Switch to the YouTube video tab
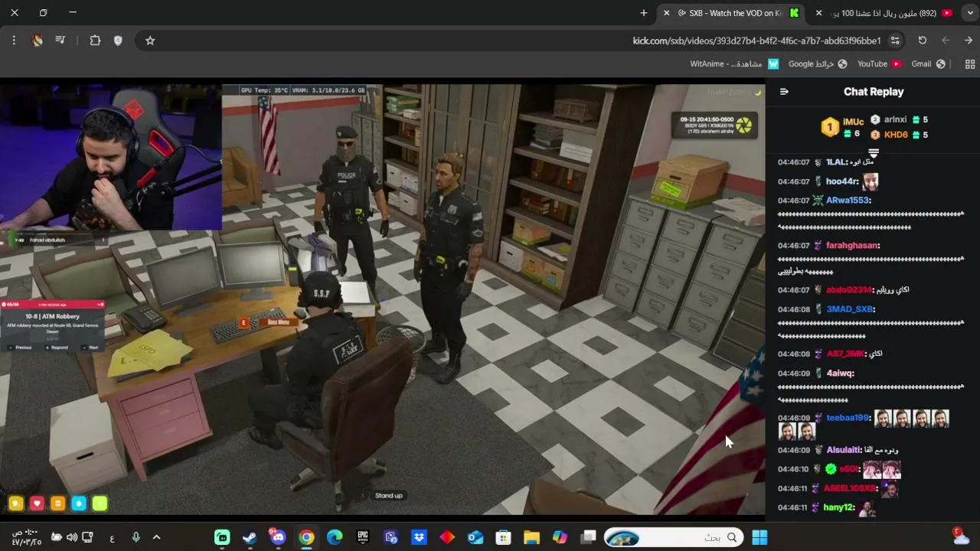980x551 pixels. [x=884, y=13]
